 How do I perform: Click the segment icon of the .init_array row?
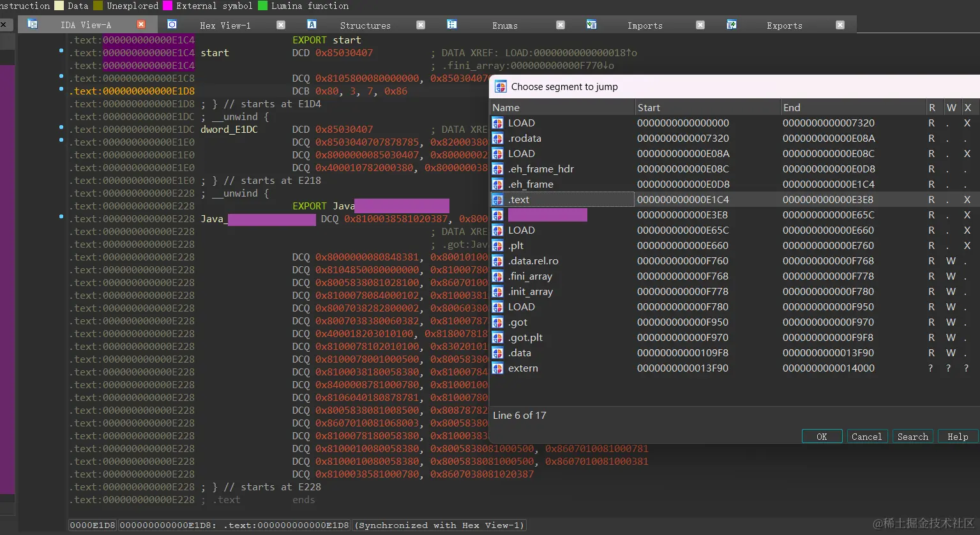497,292
